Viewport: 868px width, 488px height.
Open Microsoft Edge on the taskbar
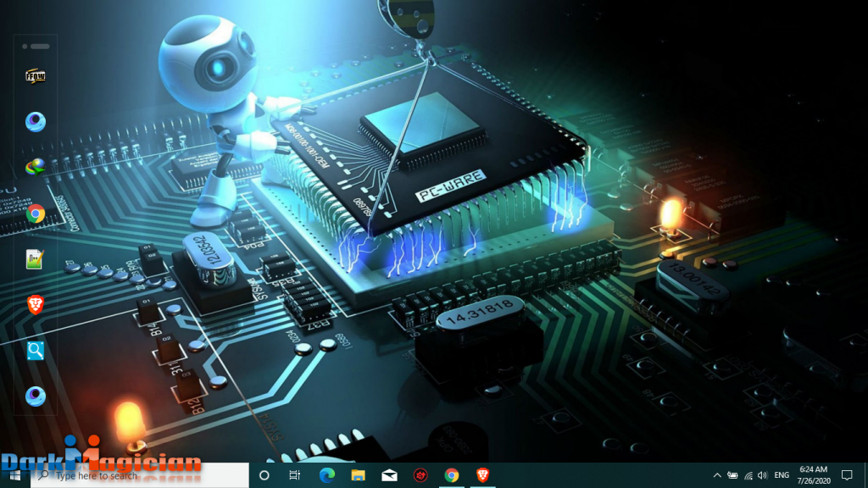click(327, 475)
